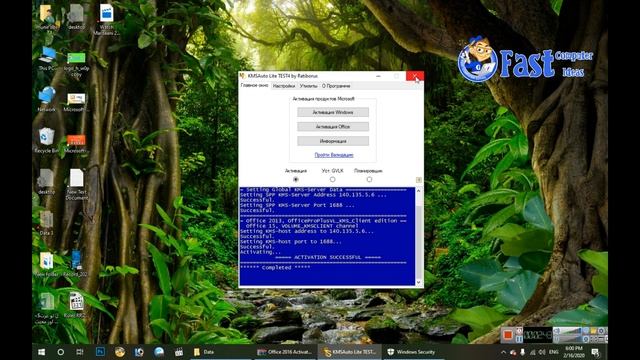The width and height of the screenshot is (640, 360).
Task: Click the Информация button
Action: [333, 141]
